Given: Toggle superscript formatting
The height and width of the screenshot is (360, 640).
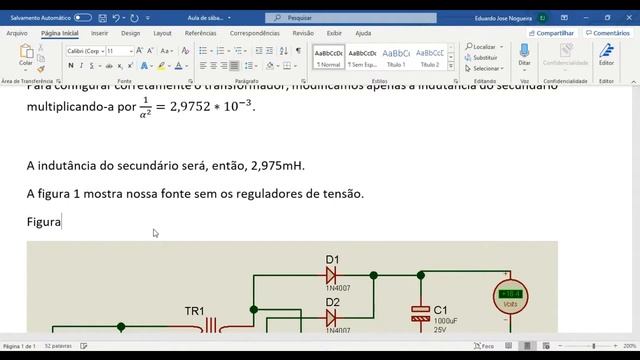Looking at the screenshot, I should pos(130,66).
